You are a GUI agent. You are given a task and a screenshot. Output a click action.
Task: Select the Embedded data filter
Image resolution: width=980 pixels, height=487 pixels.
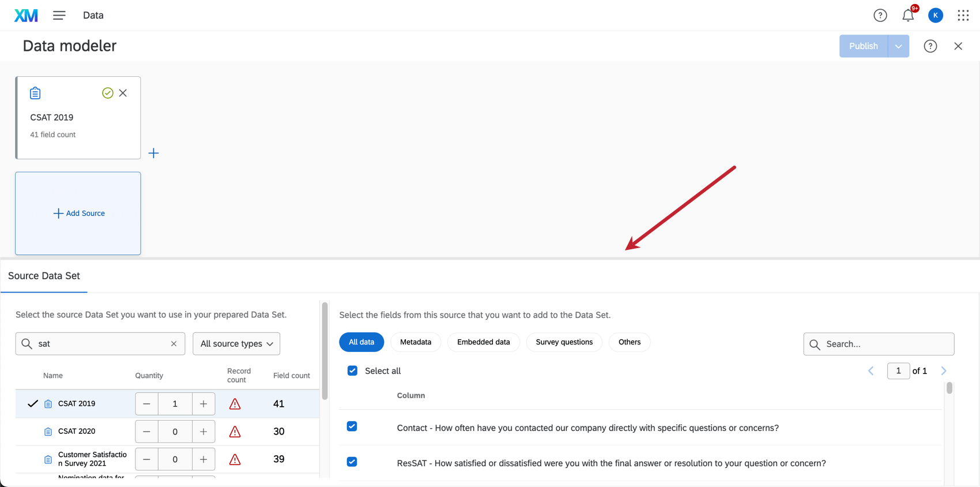point(483,342)
